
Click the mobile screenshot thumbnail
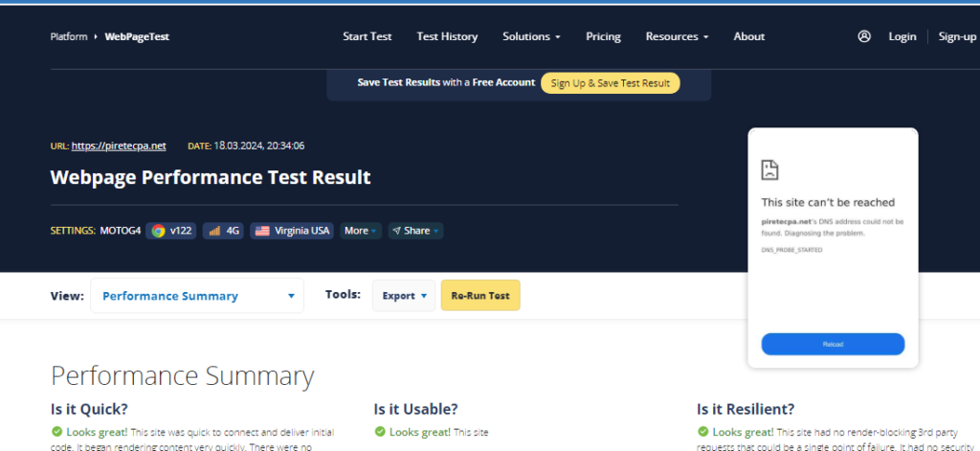[834, 248]
